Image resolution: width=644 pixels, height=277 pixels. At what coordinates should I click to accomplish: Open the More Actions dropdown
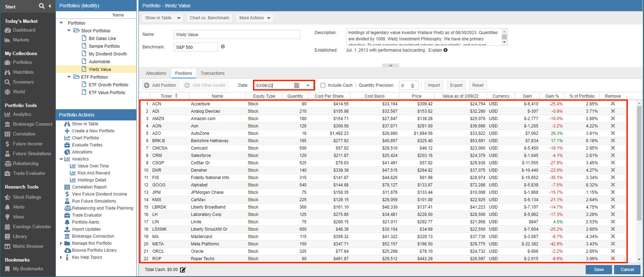[255, 18]
